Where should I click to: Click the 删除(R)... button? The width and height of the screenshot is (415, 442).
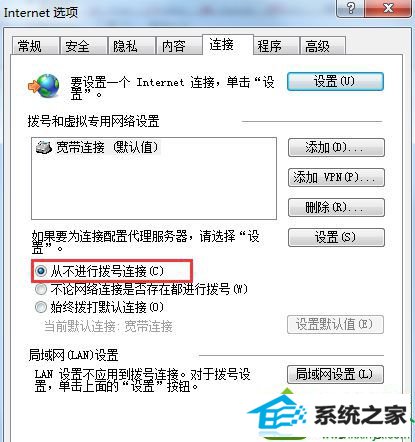tap(336, 207)
